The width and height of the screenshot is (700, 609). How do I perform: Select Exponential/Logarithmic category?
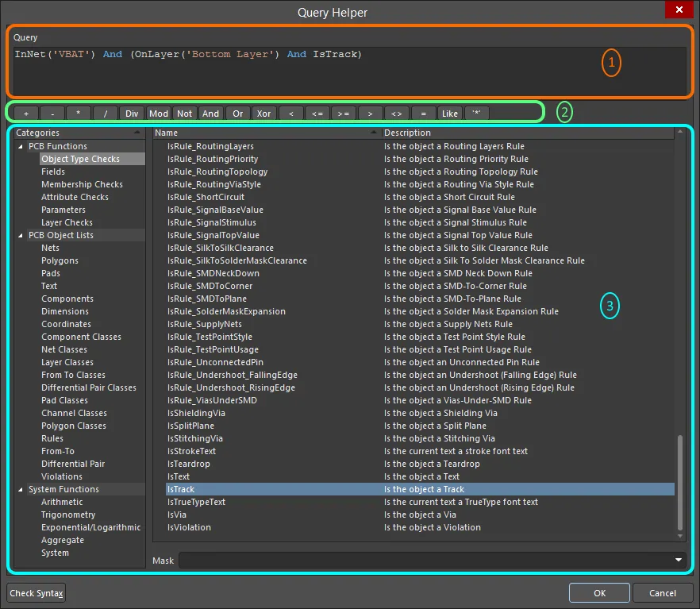(91, 527)
